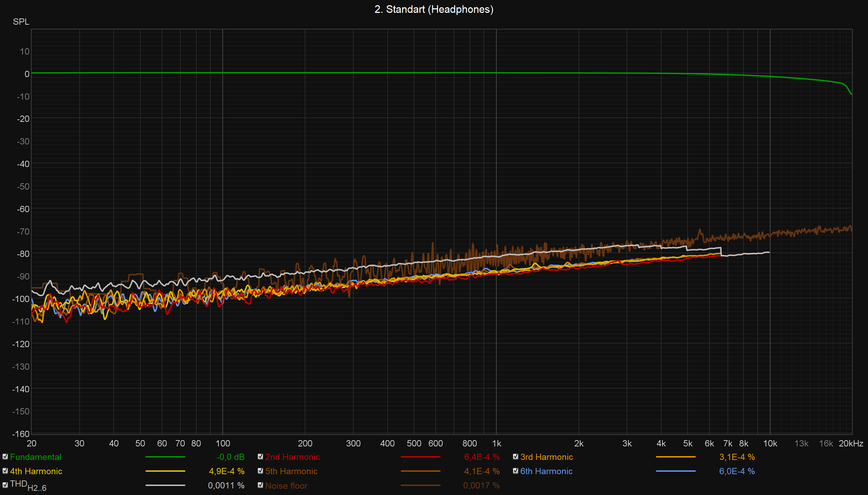Click the '3rd Harmonic' legend label
The height and width of the screenshot is (495, 868).
tap(546, 457)
